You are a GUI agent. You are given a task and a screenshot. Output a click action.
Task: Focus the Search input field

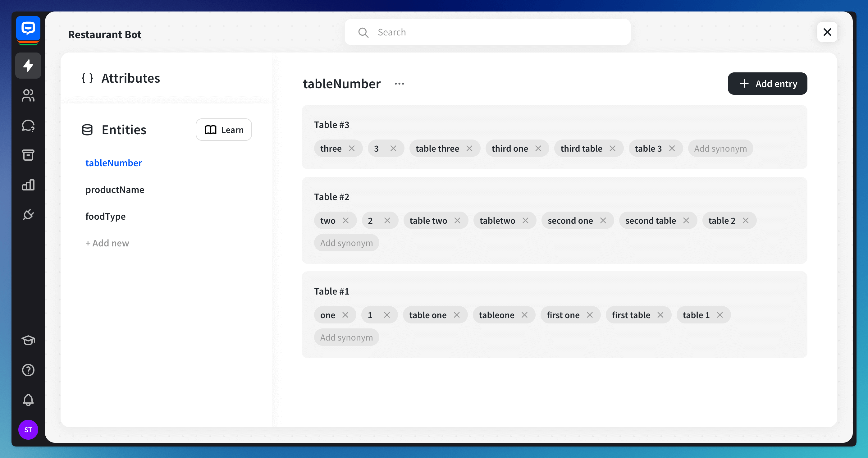tap(487, 32)
